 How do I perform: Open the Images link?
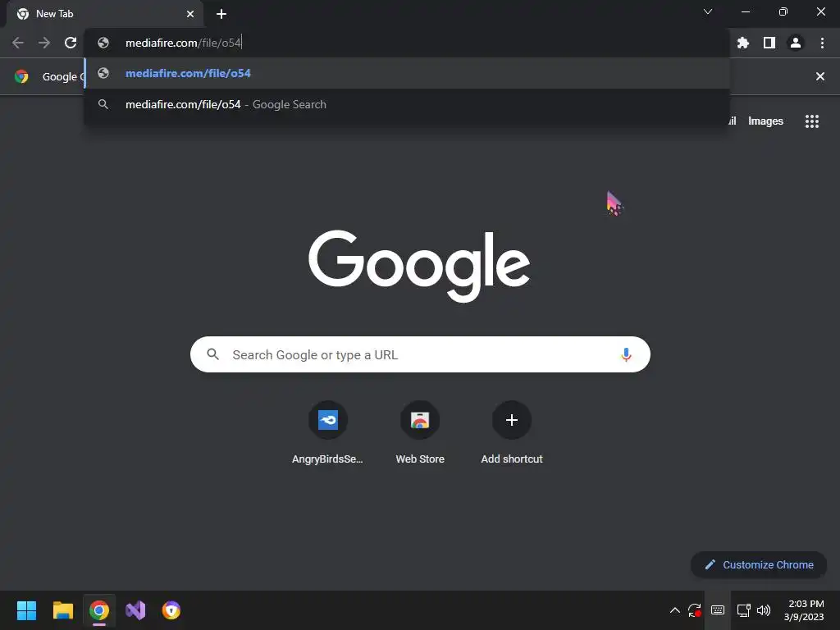click(765, 121)
